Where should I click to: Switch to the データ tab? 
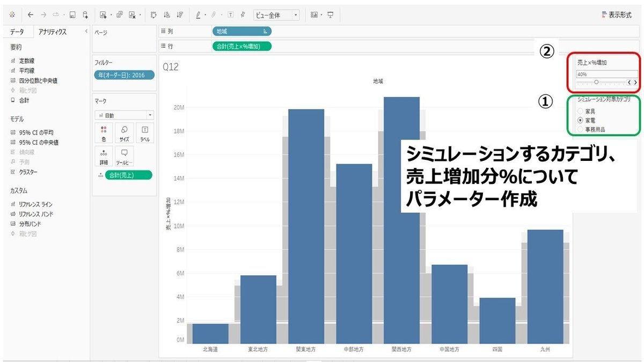(x=18, y=32)
